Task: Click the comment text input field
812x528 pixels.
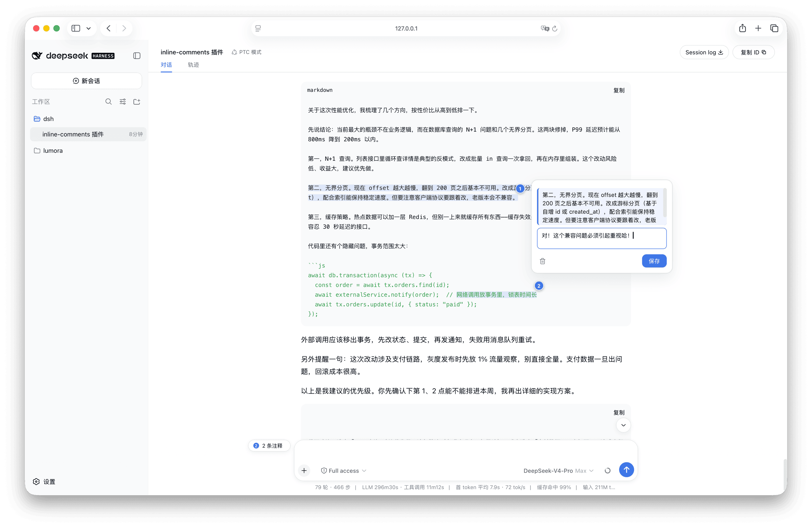Action: [x=602, y=238]
